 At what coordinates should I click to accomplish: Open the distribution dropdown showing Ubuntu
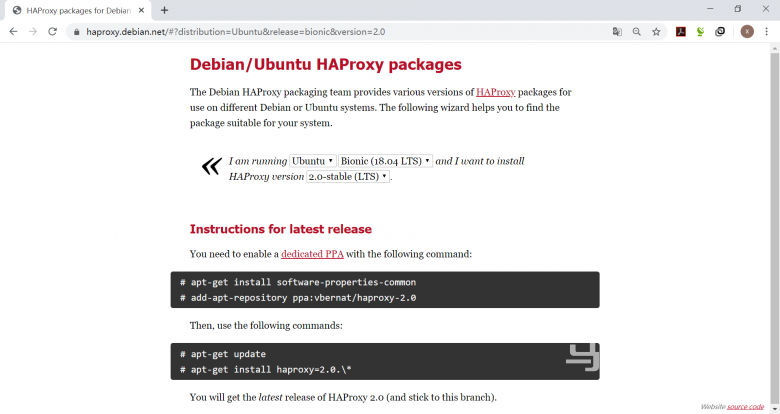click(x=312, y=161)
